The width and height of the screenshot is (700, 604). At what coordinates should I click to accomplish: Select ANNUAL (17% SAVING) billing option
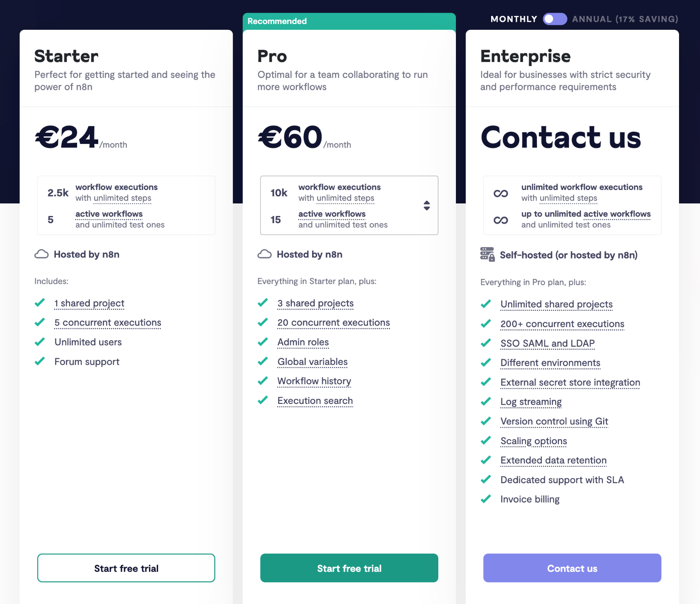pos(625,19)
